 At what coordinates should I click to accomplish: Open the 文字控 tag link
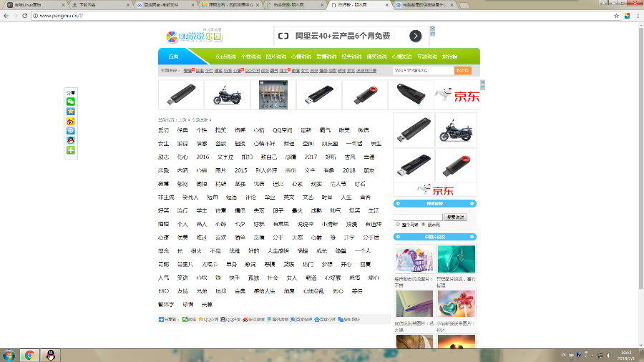(x=225, y=157)
